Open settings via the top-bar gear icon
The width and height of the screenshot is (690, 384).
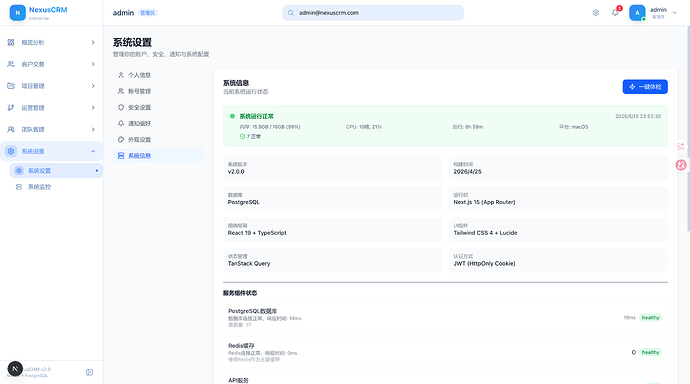click(596, 13)
